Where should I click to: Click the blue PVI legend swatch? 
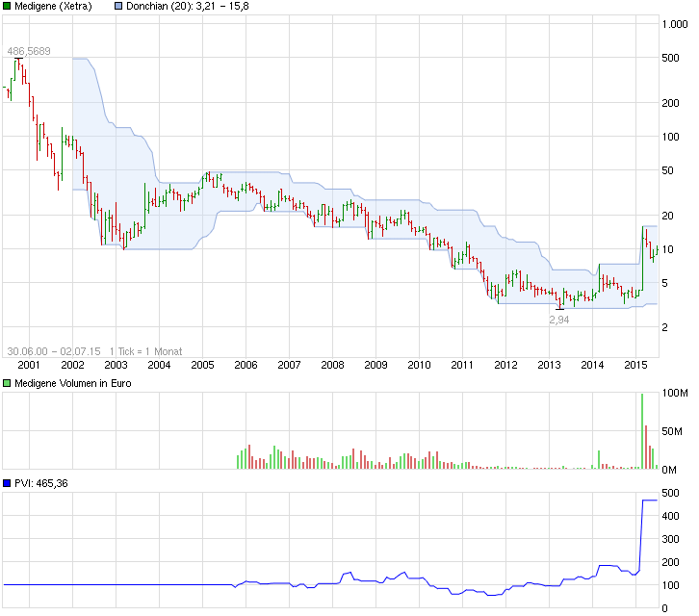point(8,482)
